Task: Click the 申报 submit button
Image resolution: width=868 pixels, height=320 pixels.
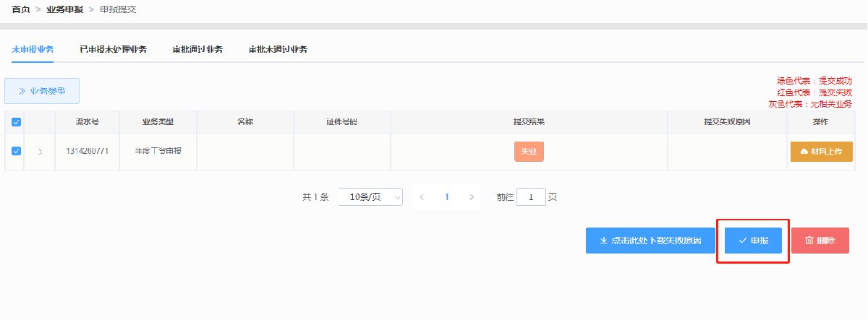Action: 753,240
